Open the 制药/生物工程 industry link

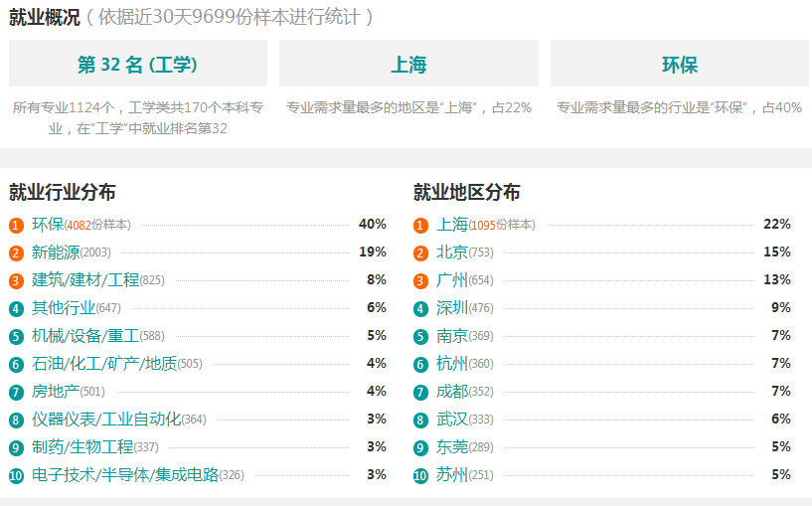click(x=82, y=447)
